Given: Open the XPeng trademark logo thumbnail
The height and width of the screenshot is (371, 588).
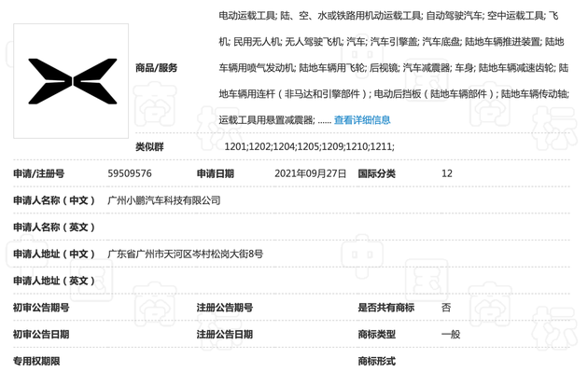Looking at the screenshot, I should click(x=71, y=81).
